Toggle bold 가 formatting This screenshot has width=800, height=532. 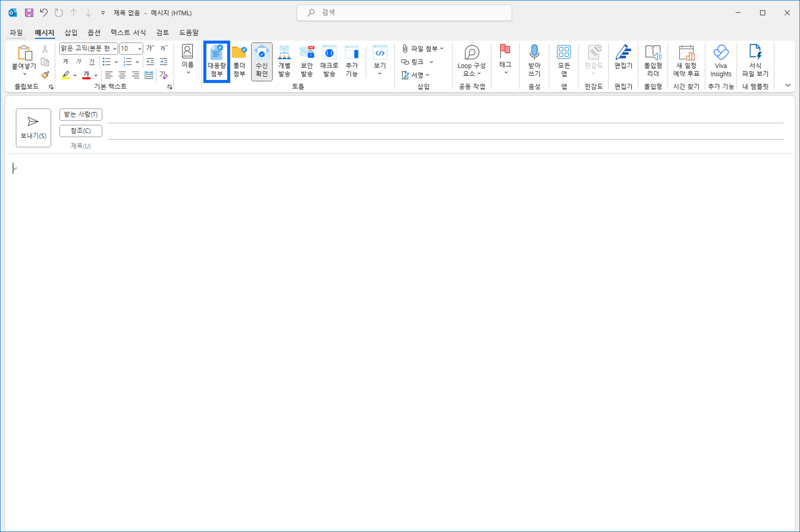(66, 61)
